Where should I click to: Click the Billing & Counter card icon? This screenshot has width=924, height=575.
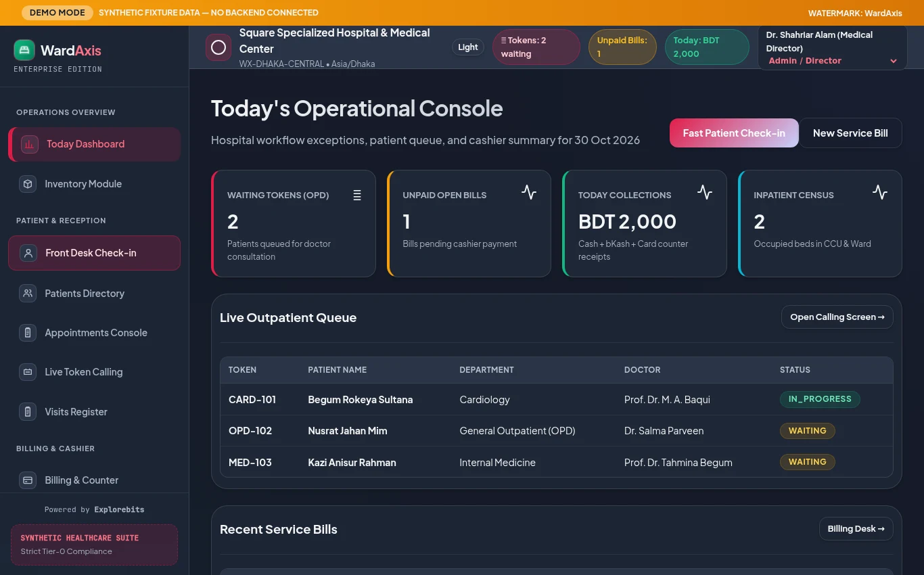click(28, 480)
